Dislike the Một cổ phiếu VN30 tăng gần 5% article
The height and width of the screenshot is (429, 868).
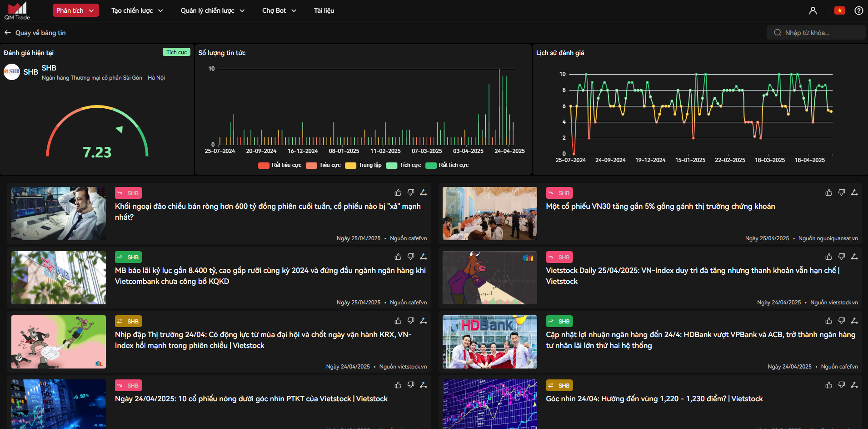[x=842, y=192]
